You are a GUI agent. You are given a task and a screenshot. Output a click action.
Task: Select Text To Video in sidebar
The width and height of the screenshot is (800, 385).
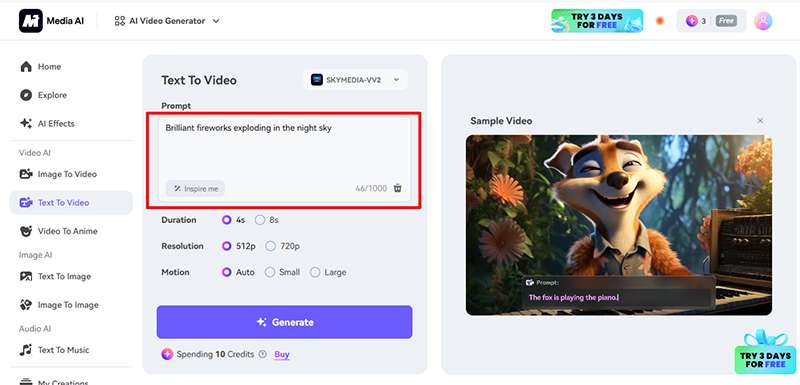[71, 202]
